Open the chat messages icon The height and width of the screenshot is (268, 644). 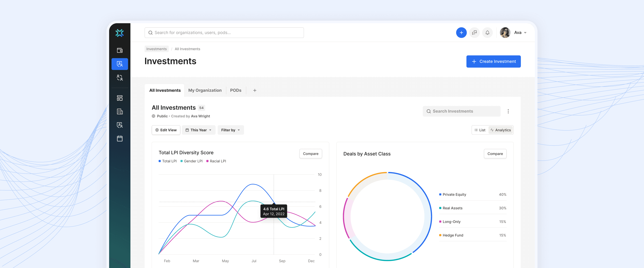[474, 33]
